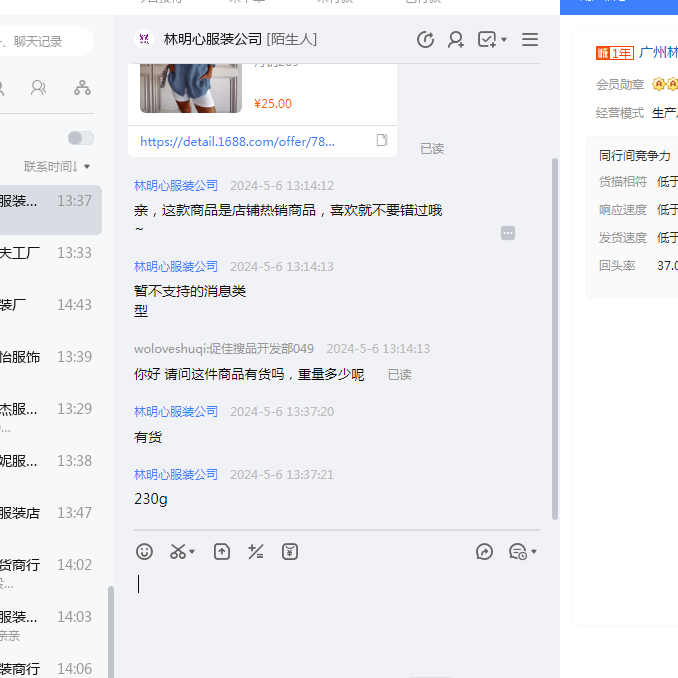Click the file upload icon
Image resolution: width=678 pixels, height=678 pixels.
(x=222, y=552)
